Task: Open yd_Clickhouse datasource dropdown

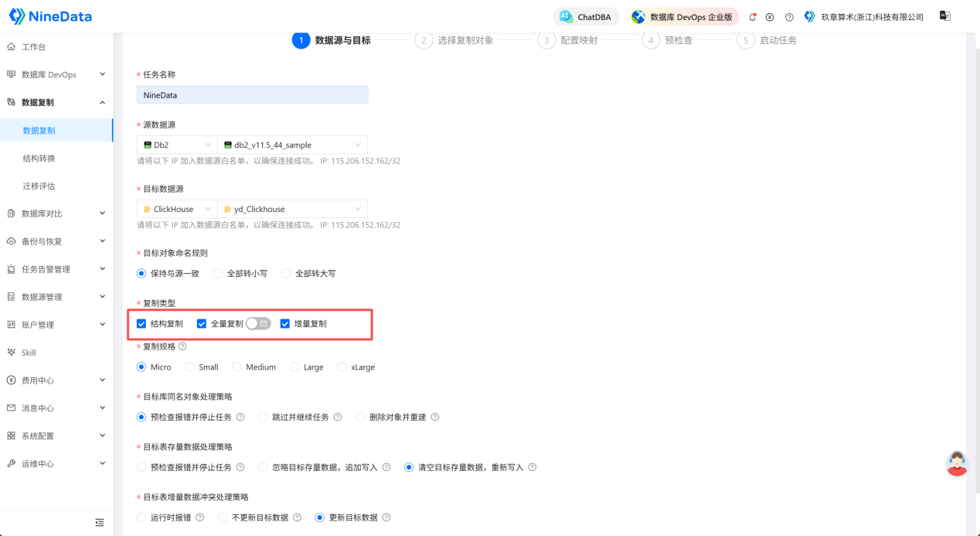Action: [293, 209]
